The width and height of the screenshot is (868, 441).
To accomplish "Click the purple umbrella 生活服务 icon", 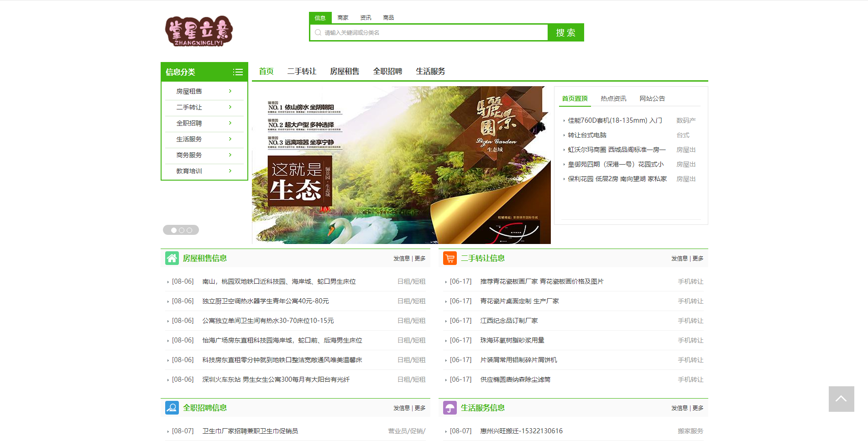I will [450, 408].
